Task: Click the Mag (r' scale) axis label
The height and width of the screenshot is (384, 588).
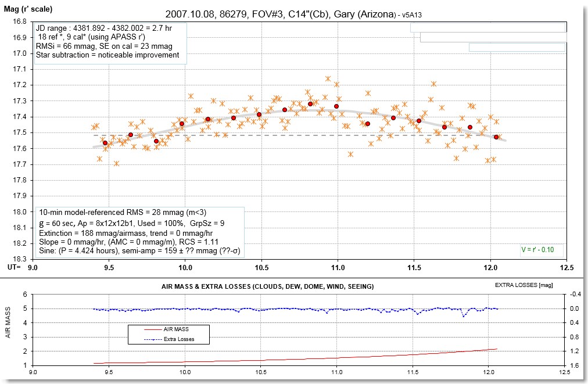Action: 28,9
